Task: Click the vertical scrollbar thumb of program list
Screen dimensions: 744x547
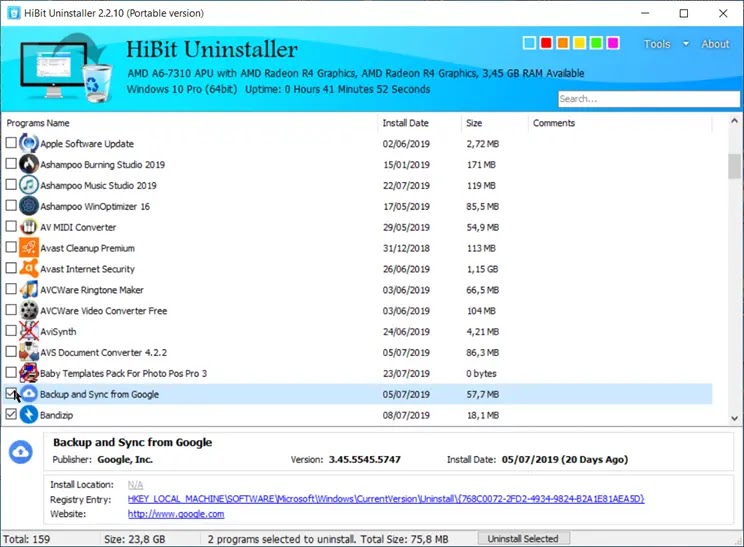Action: 734,166
